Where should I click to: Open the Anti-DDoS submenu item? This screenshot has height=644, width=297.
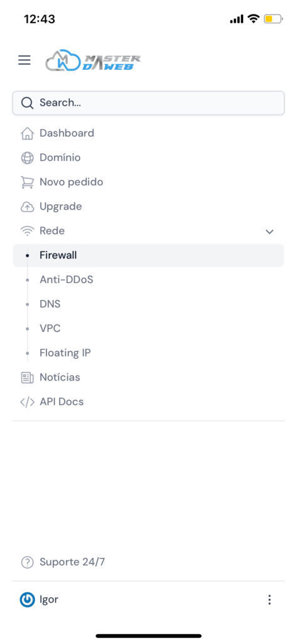tap(148, 280)
